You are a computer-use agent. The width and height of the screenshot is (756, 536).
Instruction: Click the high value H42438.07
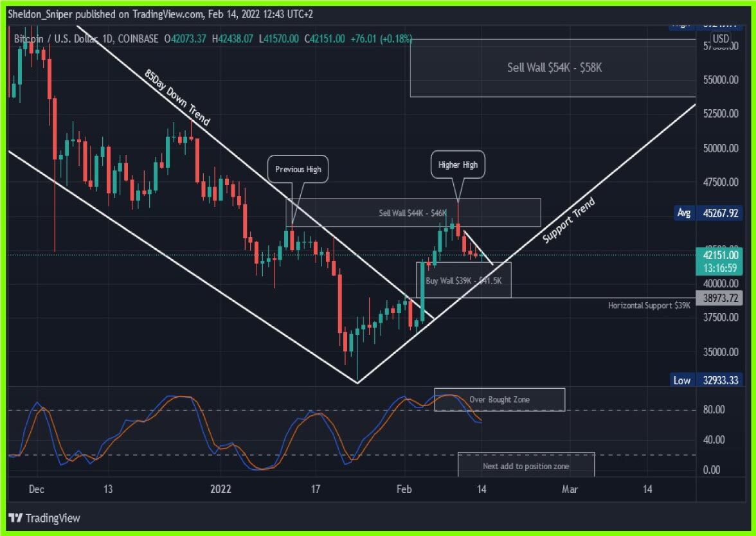click(233, 39)
